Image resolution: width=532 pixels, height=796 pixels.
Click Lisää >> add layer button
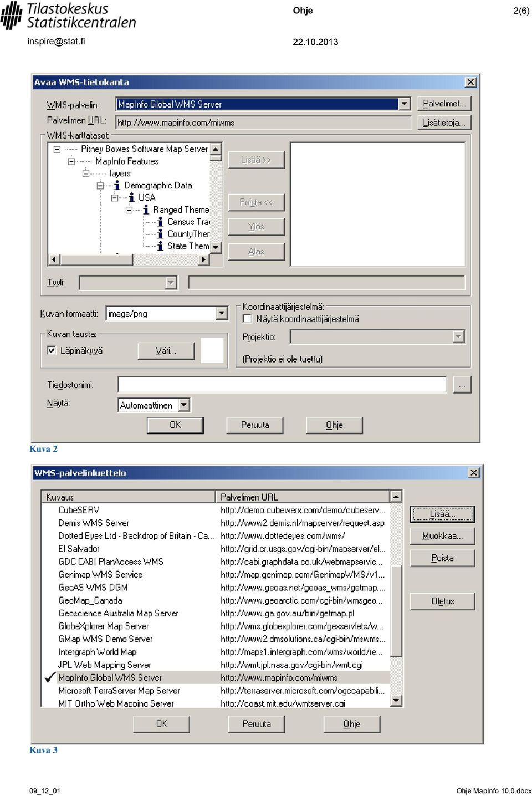(256, 160)
